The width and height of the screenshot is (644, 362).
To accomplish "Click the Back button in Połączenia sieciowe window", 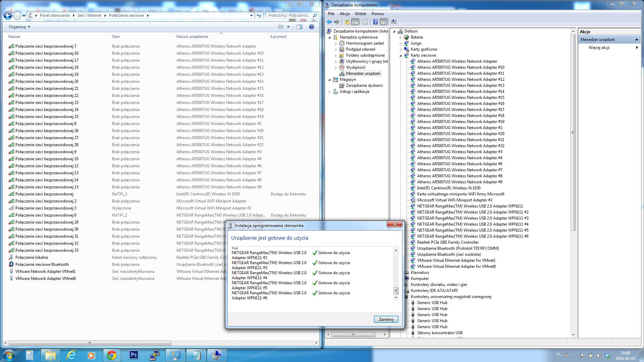I will coord(8,15).
